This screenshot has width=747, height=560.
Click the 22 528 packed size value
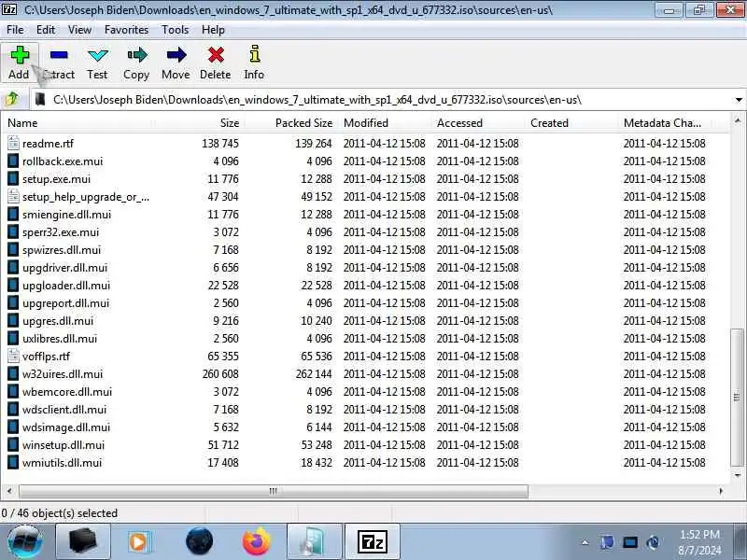[317, 286]
